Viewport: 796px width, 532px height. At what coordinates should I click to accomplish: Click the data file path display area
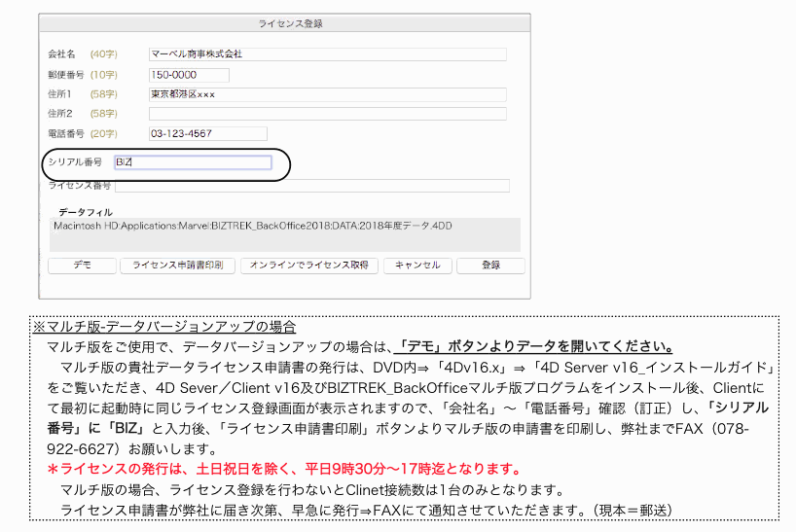click(x=284, y=234)
